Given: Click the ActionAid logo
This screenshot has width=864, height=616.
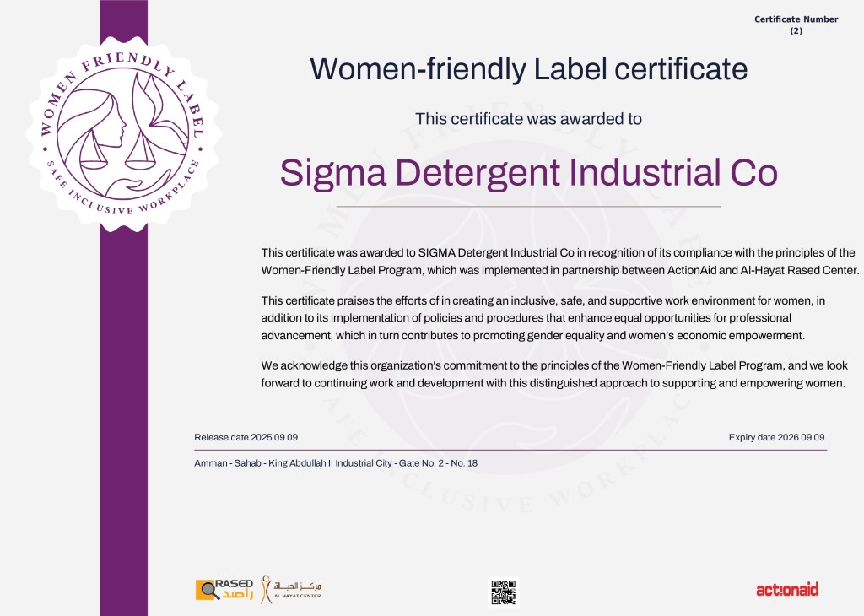Looking at the screenshot, I should pos(786,589).
